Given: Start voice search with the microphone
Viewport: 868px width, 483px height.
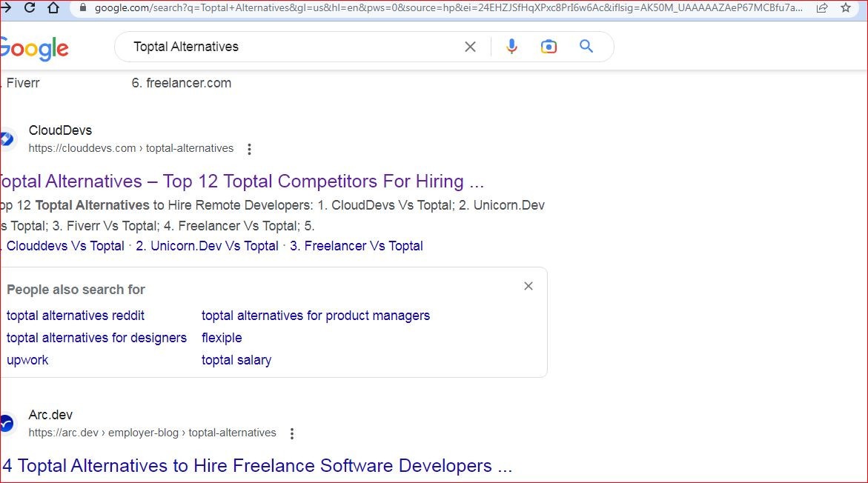Looking at the screenshot, I should pos(511,47).
